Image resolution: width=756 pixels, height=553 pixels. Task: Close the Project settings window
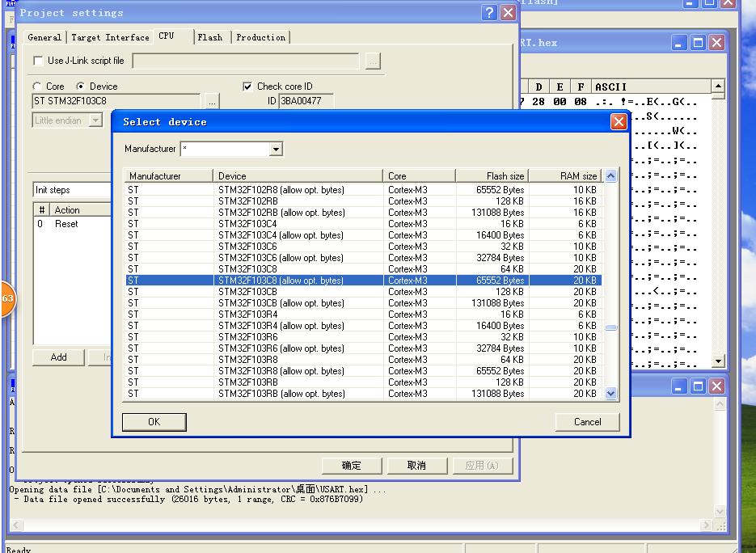pyautogui.click(x=509, y=13)
